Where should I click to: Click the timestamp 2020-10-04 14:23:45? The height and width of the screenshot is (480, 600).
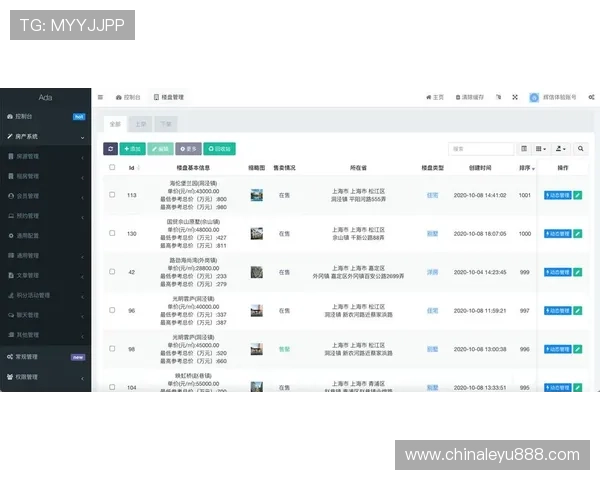coord(480,272)
